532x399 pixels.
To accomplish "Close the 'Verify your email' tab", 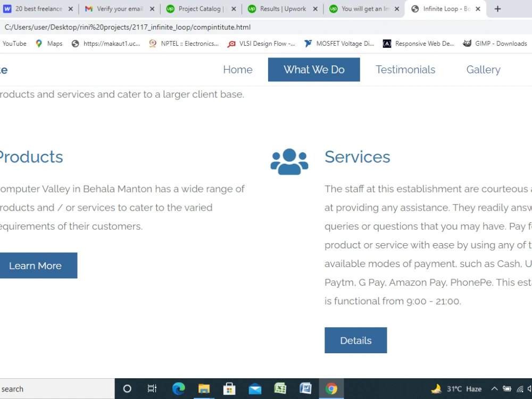I will tap(152, 9).
